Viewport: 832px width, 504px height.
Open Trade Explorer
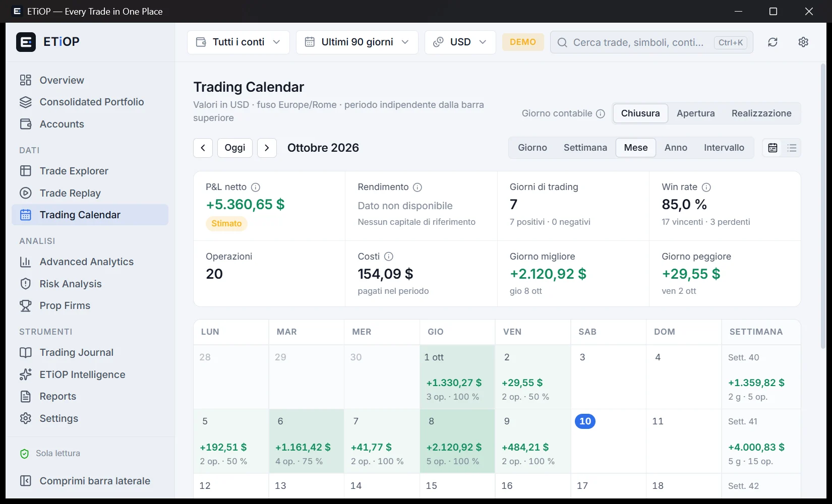[90, 171]
